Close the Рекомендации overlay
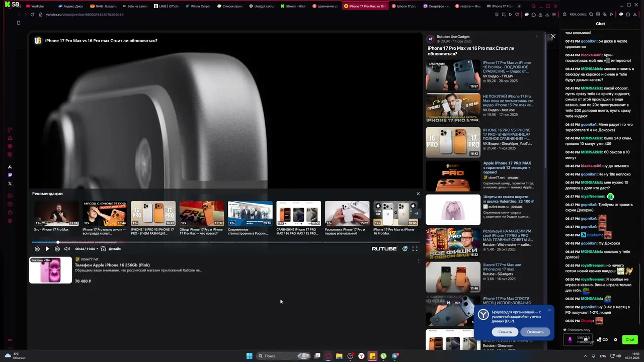Screen dimensions: 644x362 [x=418, y=194]
